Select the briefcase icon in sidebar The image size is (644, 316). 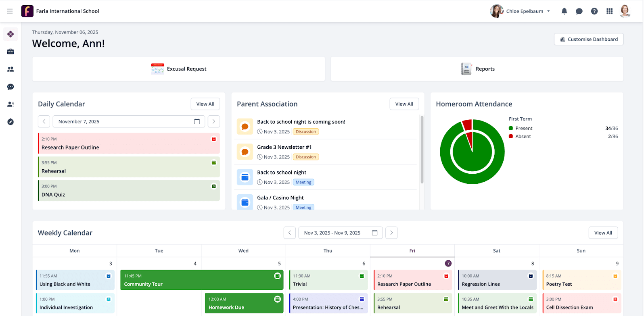[x=10, y=52]
